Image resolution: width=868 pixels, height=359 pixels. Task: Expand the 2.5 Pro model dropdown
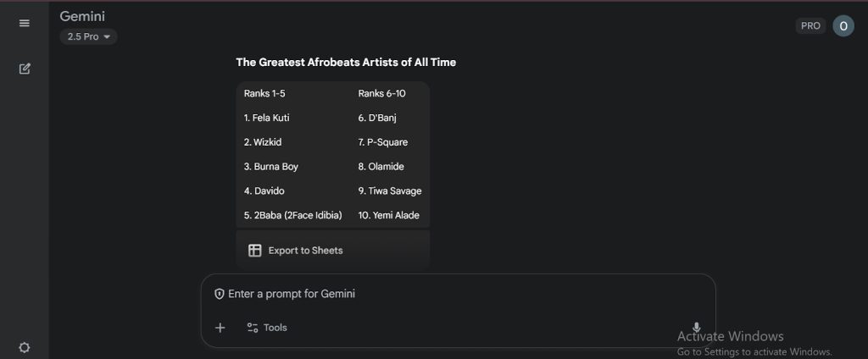(88, 37)
